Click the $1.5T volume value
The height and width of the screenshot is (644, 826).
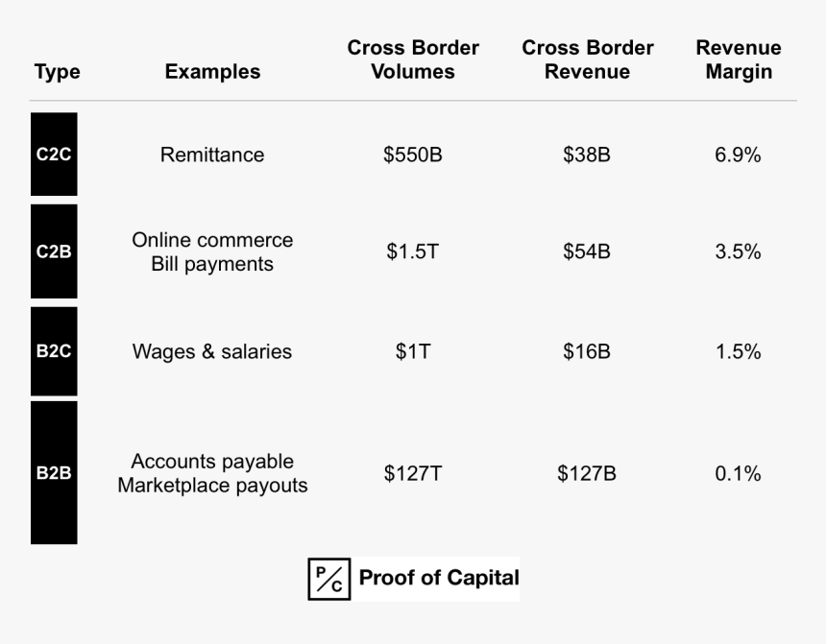click(413, 251)
